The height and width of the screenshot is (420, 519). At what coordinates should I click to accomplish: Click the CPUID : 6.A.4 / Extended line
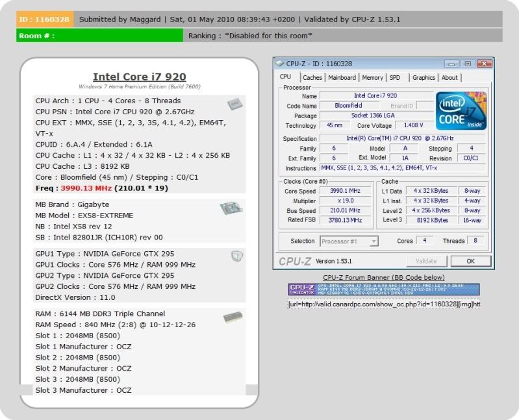(94, 145)
